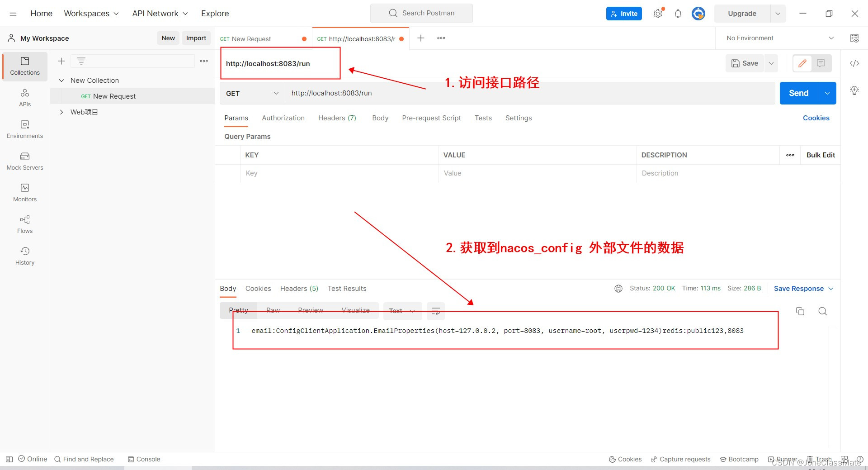Screen dimensions: 868x470
Task: Open the Save options arrow
Action: [771, 63]
